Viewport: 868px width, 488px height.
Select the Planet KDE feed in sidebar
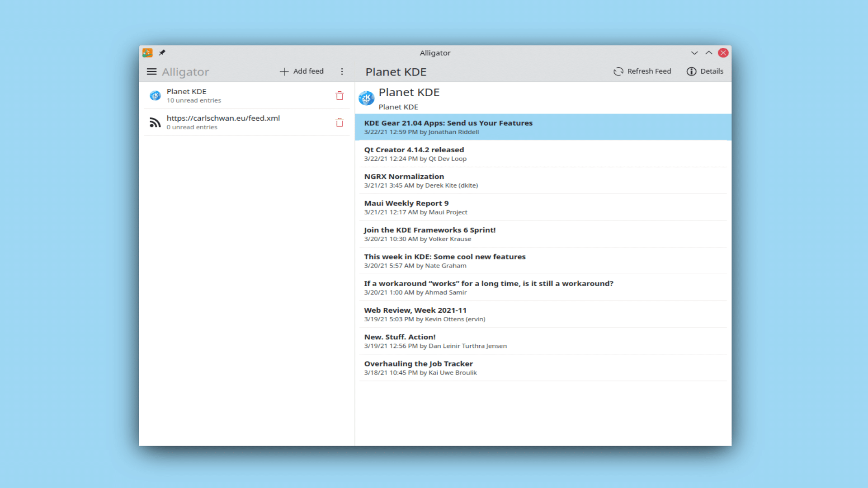pyautogui.click(x=247, y=96)
